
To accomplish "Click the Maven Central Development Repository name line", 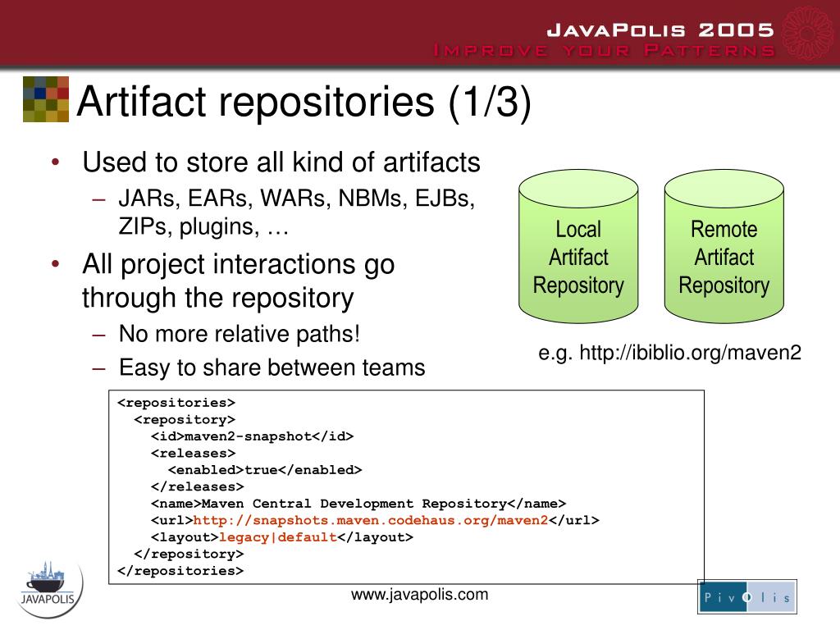I will click(358, 504).
